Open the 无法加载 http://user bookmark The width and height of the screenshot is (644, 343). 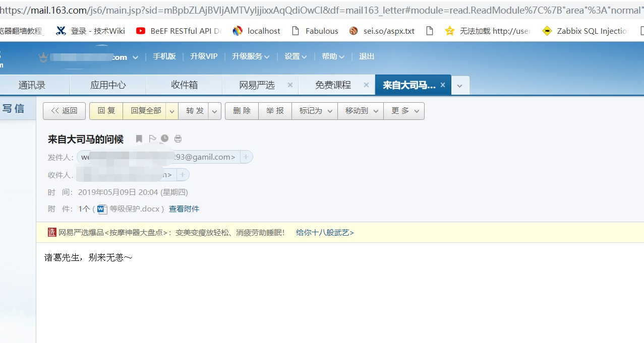point(488,31)
